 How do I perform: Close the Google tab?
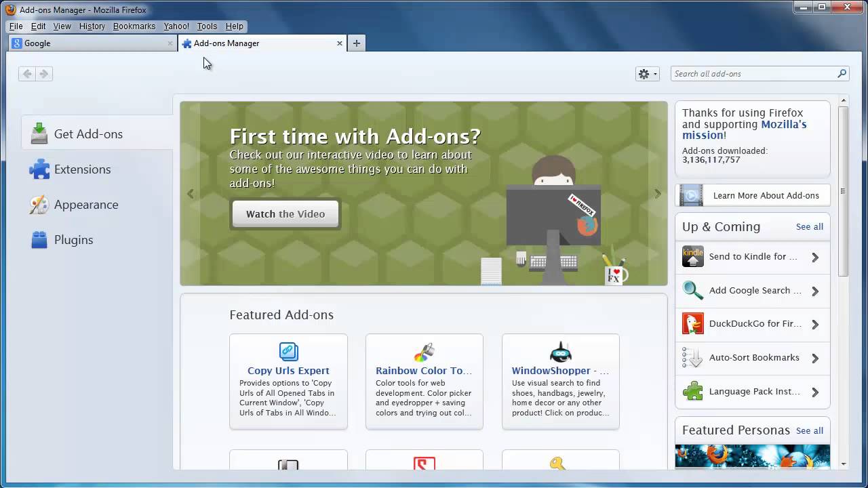tap(170, 43)
